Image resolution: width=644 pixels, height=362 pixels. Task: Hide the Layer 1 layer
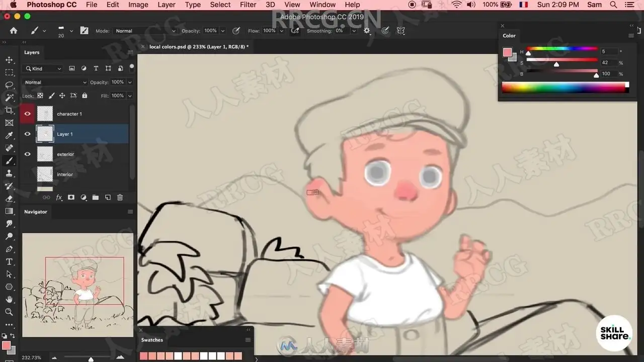pyautogui.click(x=27, y=134)
